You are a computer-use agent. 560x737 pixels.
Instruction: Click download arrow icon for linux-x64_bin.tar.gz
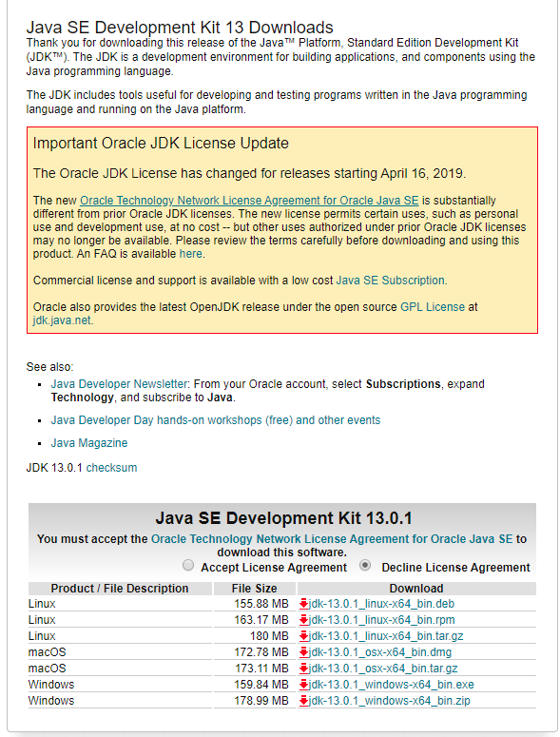click(x=304, y=636)
